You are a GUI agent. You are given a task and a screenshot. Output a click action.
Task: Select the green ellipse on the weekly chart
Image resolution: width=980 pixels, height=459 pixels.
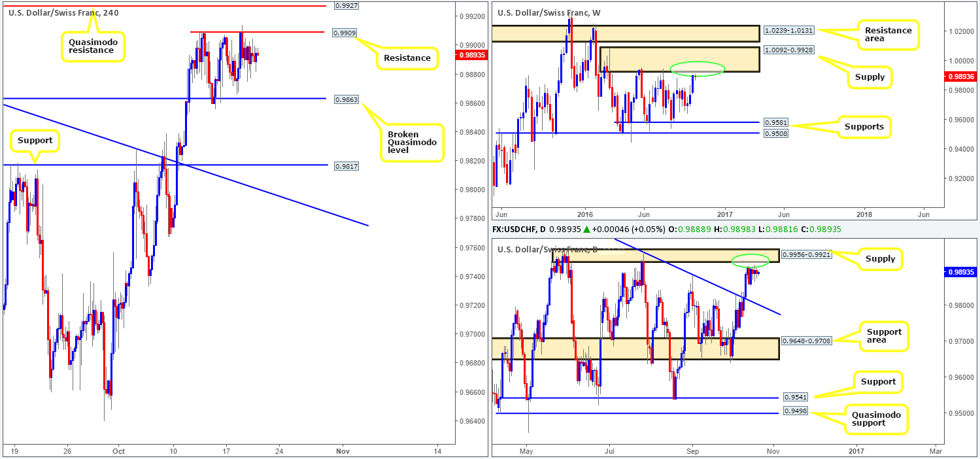pyautogui.click(x=698, y=69)
